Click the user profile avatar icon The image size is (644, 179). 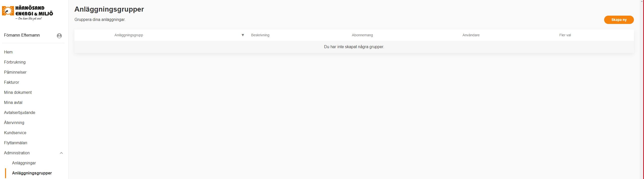tap(59, 36)
